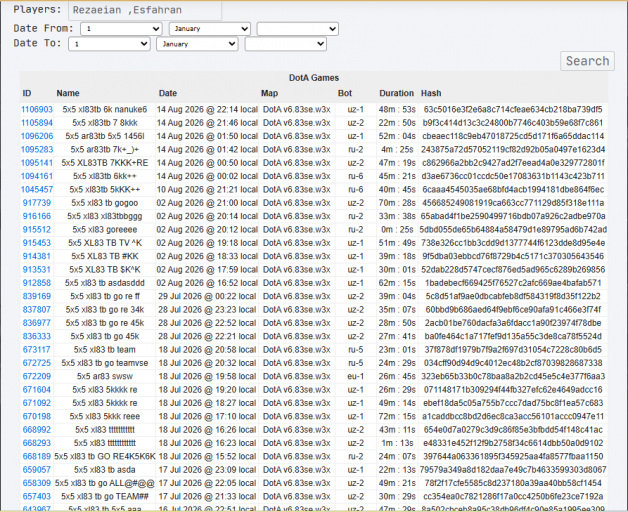The width and height of the screenshot is (628, 512).
Task: Open game ID 836977
Action: click(37, 323)
